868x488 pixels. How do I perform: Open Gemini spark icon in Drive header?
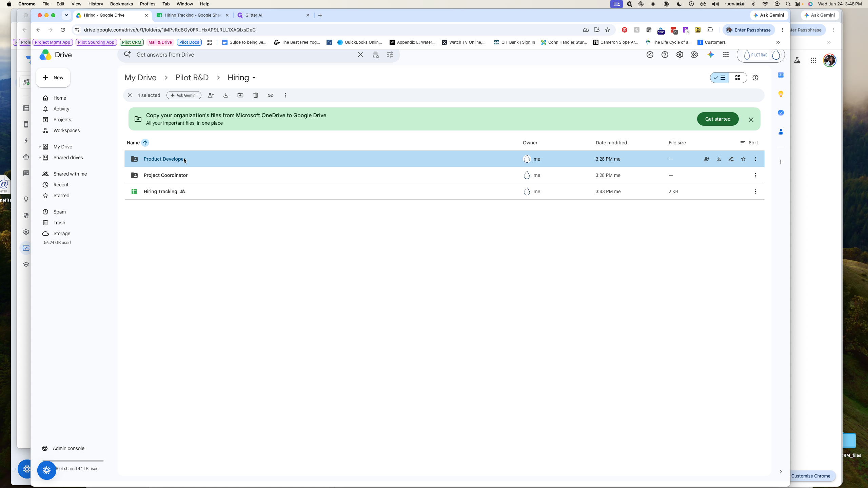tap(711, 55)
